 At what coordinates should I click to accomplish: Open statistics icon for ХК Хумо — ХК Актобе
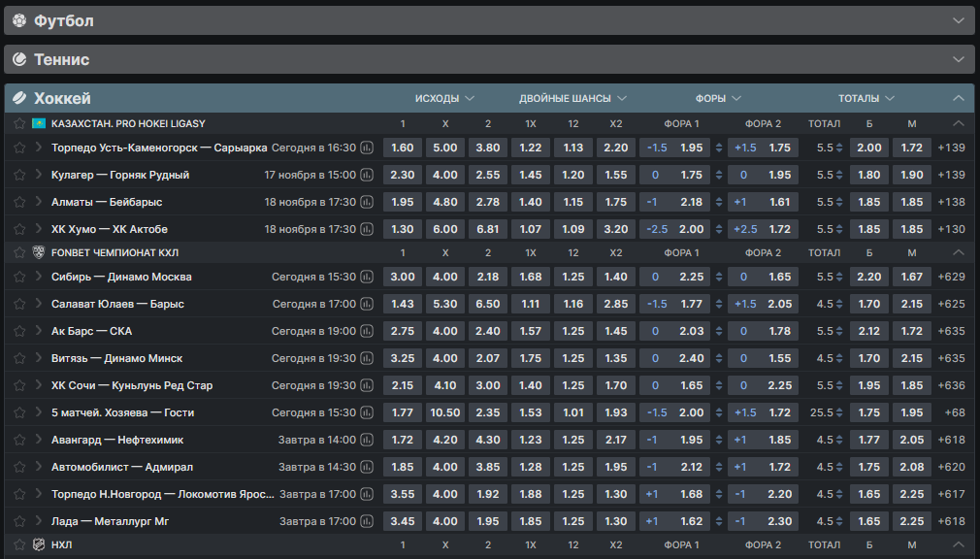coord(367,229)
